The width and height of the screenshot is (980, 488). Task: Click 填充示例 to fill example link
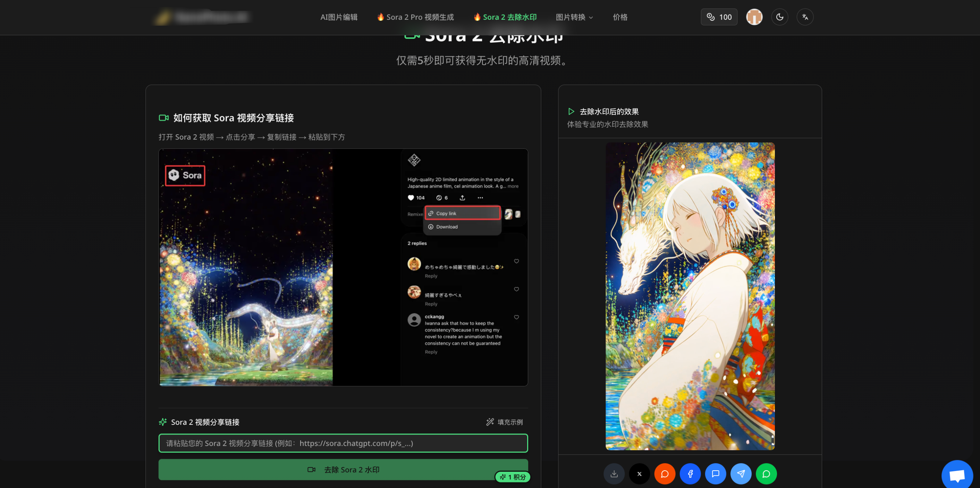(505, 422)
